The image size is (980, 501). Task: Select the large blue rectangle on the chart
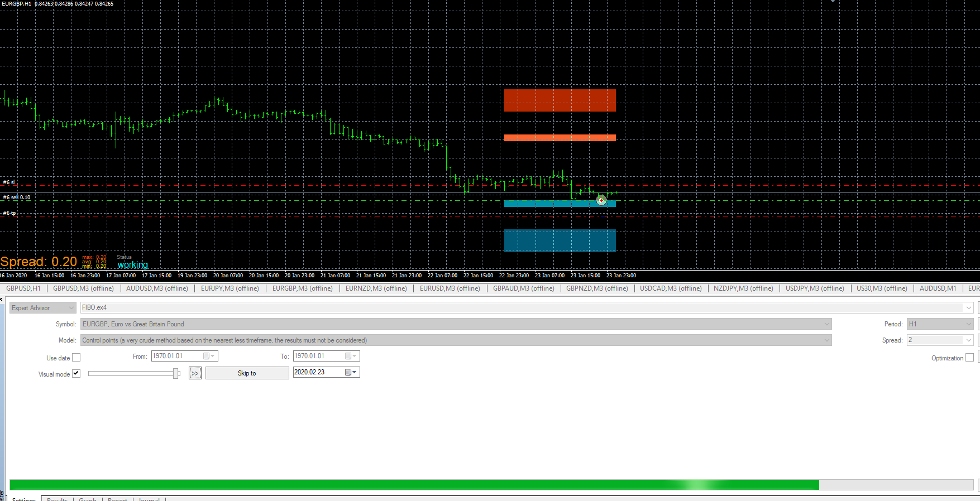pos(560,240)
